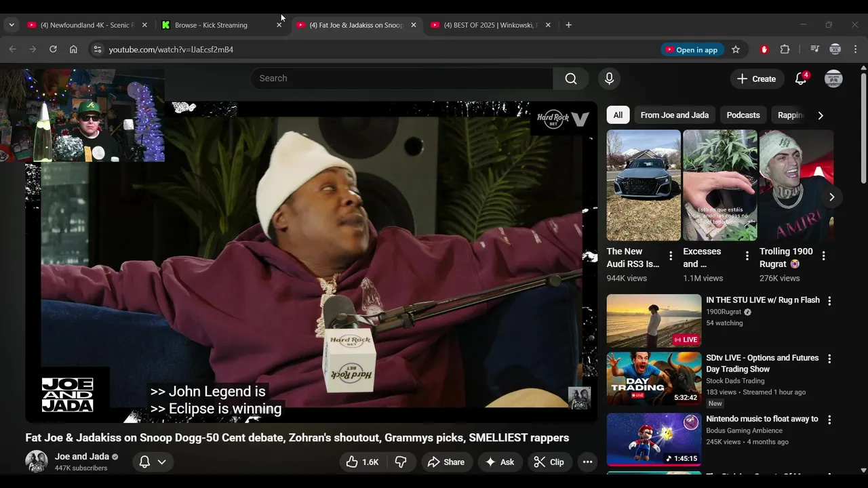Open The New Audi RS3 short thumbnail
Image resolution: width=868 pixels, height=488 pixels.
coord(644,185)
